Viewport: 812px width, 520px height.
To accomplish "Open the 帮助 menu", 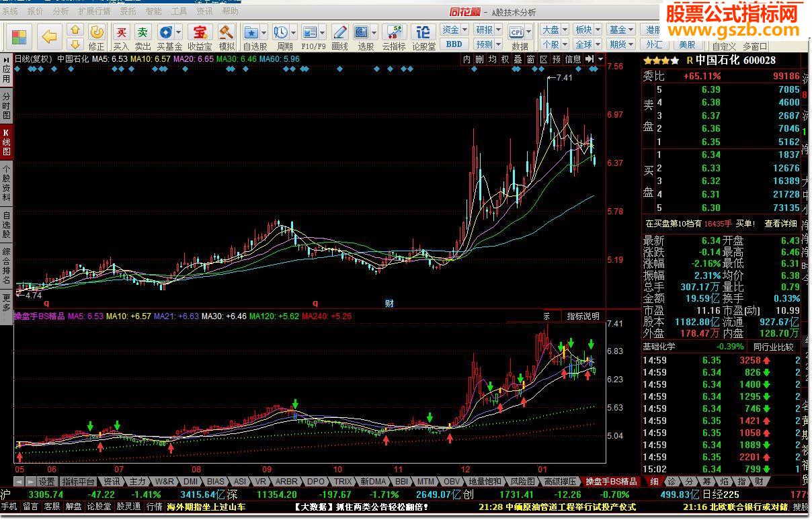I will (230, 11).
